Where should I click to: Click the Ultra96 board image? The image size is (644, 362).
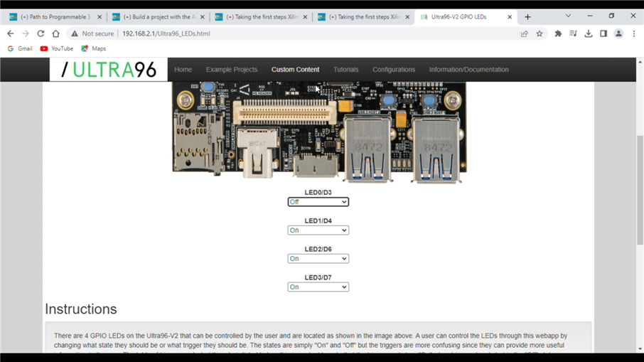(319, 132)
